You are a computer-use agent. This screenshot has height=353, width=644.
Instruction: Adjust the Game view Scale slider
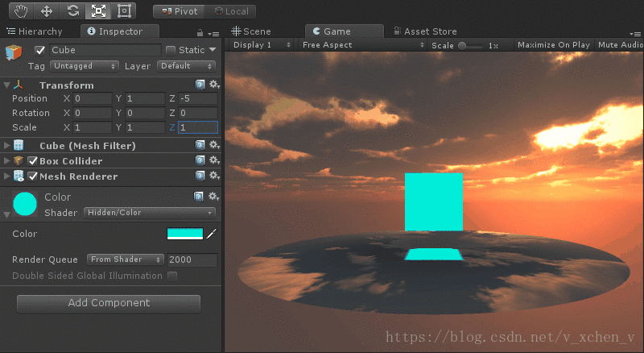(x=471, y=46)
